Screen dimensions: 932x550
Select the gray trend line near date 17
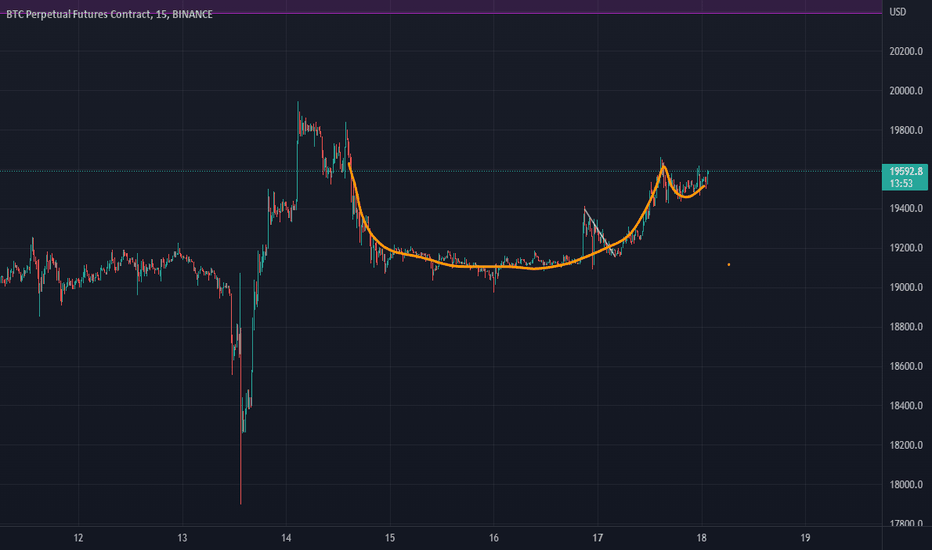[599, 232]
